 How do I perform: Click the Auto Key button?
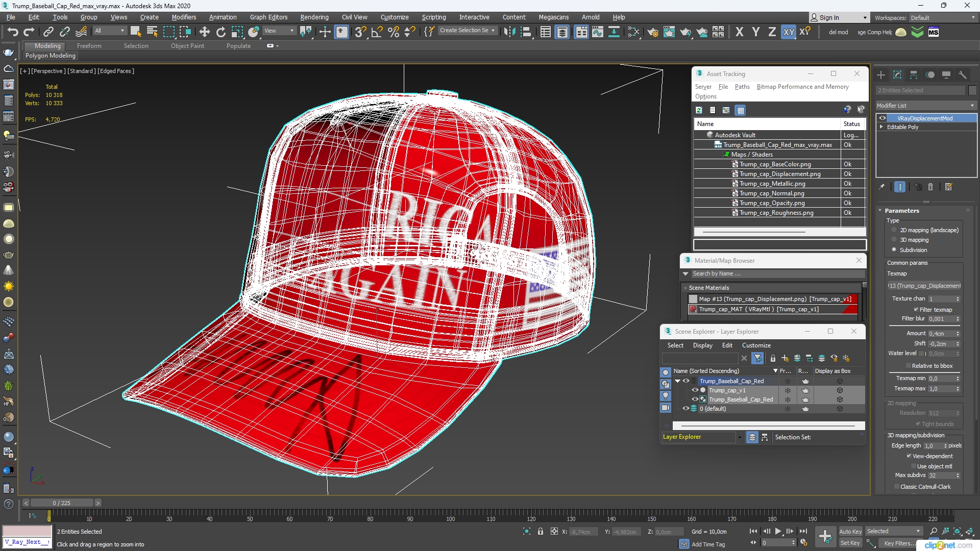850,532
